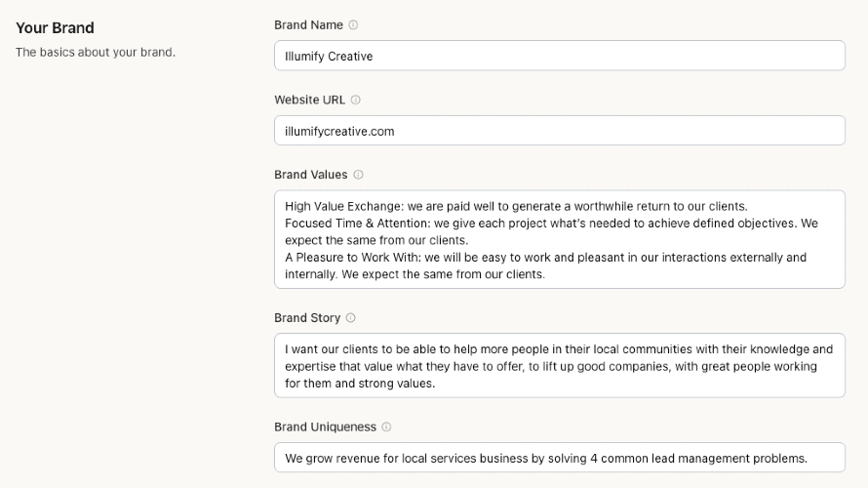This screenshot has height=488, width=868.
Task: Open the Brand Values info tooltip icon
Action: pos(358,175)
